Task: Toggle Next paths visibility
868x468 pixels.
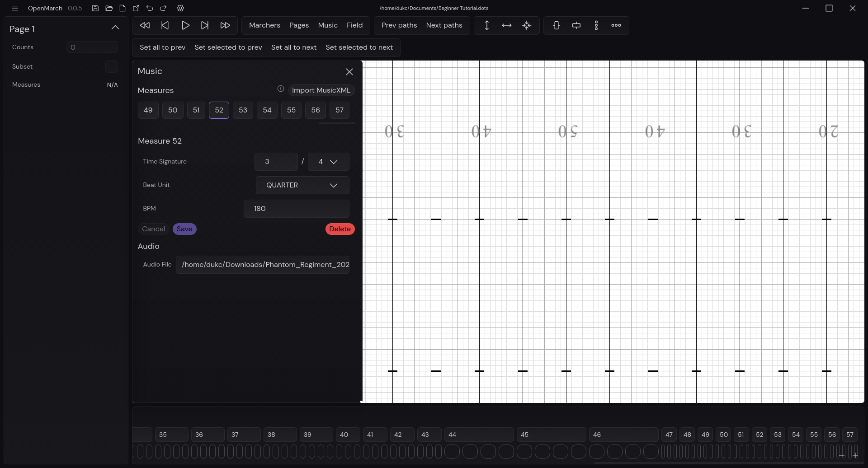Action: click(x=444, y=25)
